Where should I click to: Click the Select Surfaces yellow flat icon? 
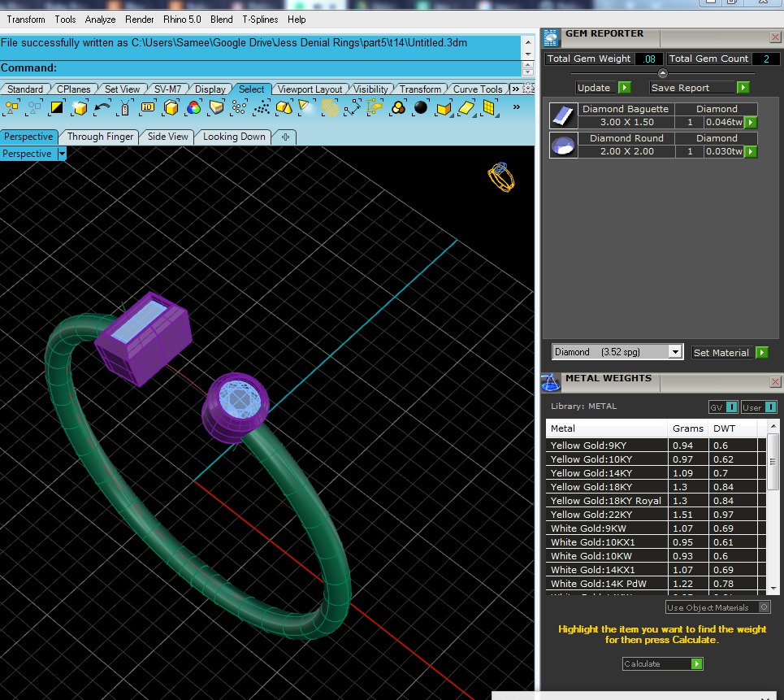point(466,107)
